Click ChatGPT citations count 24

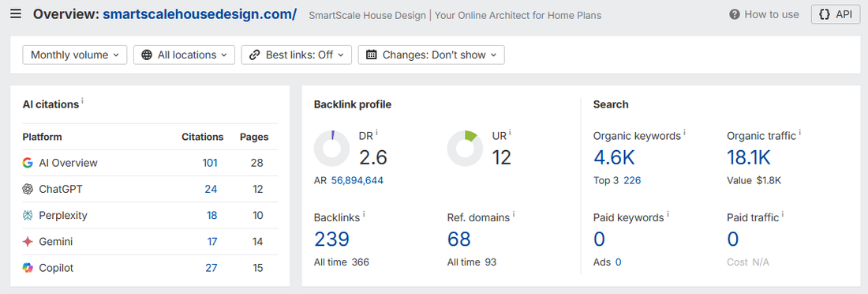[211, 189]
